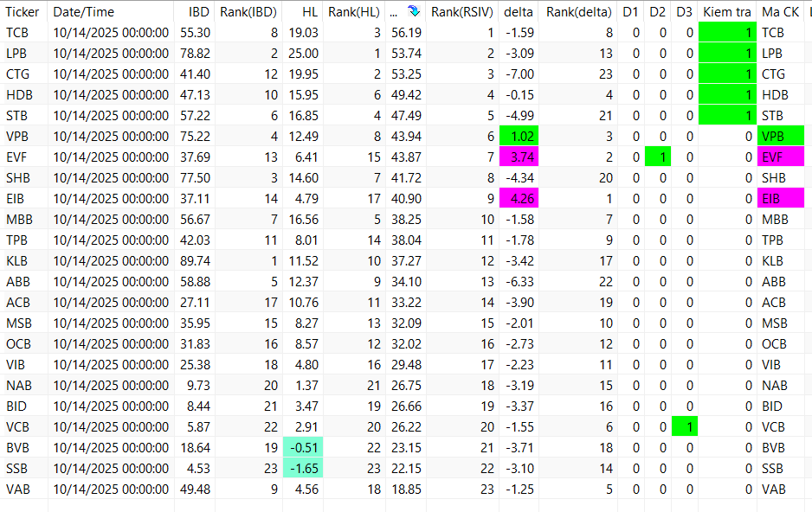Click the Date/Time cell in NAB row
The width and height of the screenshot is (812, 512).
111,385
